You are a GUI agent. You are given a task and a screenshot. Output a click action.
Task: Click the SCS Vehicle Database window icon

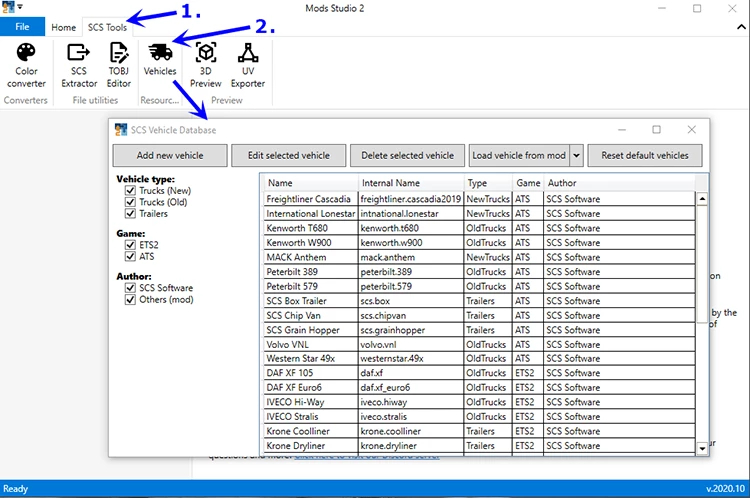pos(121,130)
